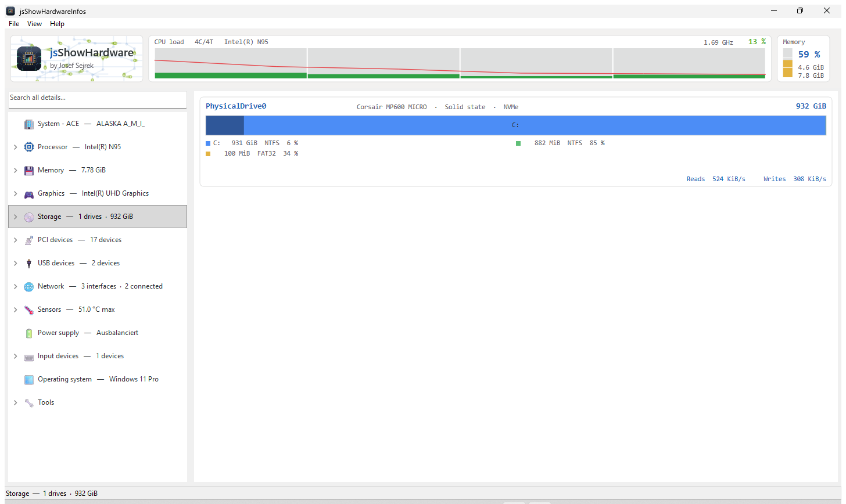This screenshot has width=846, height=504.
Task: Click the Search all details field
Action: [x=98, y=99]
